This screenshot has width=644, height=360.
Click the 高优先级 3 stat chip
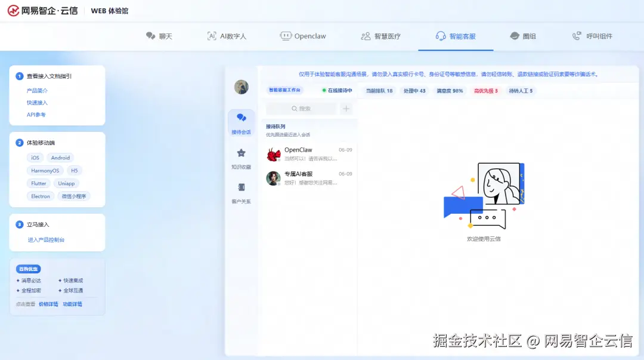point(486,91)
